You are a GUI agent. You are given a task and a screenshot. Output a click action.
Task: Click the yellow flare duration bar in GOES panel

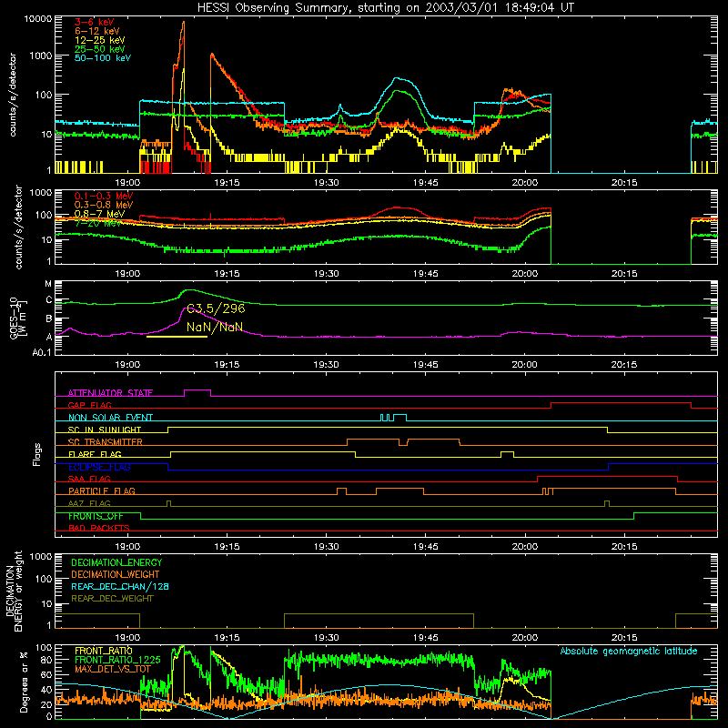pyautogui.click(x=177, y=337)
